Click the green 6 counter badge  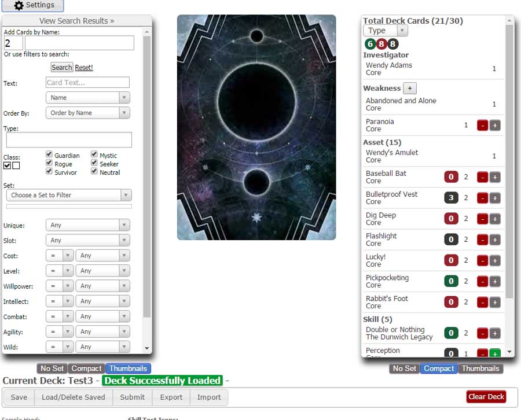pos(370,44)
